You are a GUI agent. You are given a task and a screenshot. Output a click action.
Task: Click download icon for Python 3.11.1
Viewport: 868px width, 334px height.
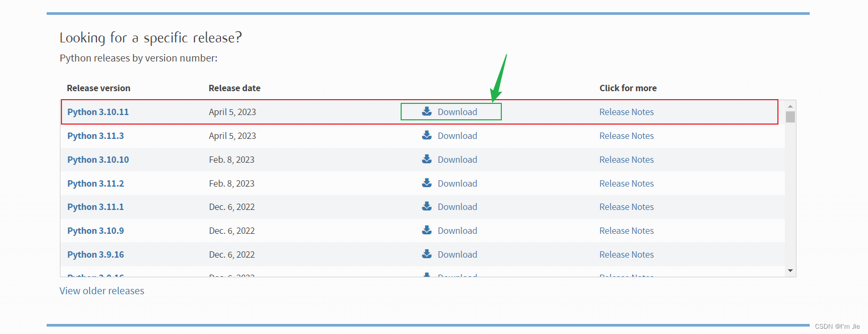pyautogui.click(x=427, y=206)
